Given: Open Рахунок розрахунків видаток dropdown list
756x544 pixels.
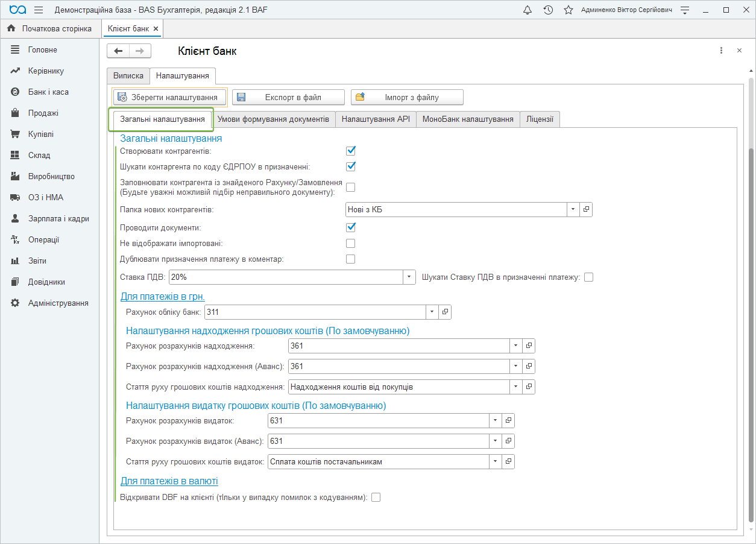Looking at the screenshot, I should point(495,420).
